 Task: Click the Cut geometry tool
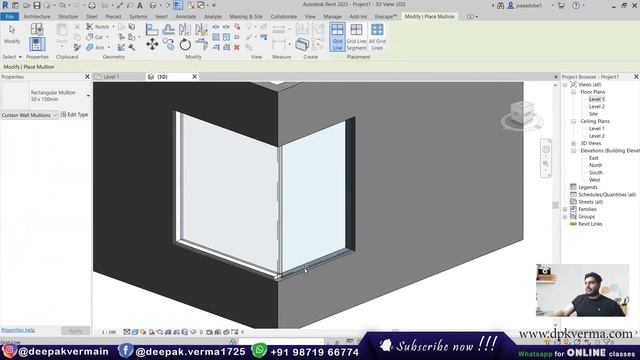tap(95, 37)
